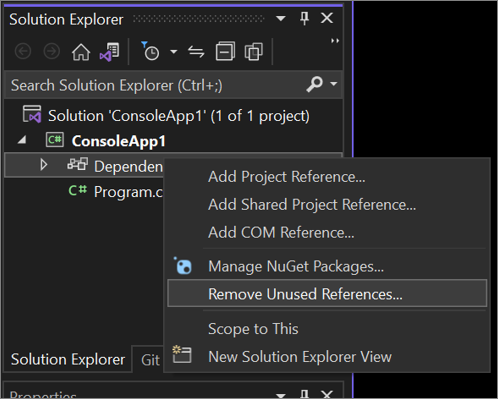
Task: Switch between solutions and folder views icon
Action: (110, 52)
